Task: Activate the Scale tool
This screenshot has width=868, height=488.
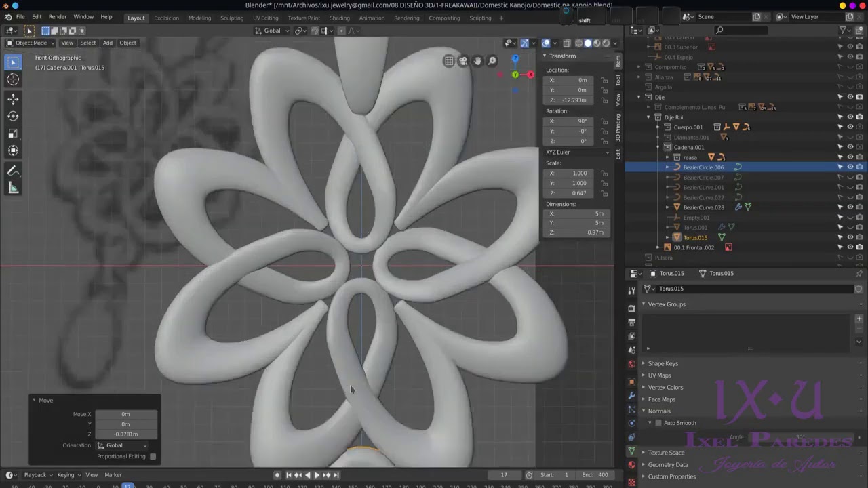Action: [x=13, y=134]
